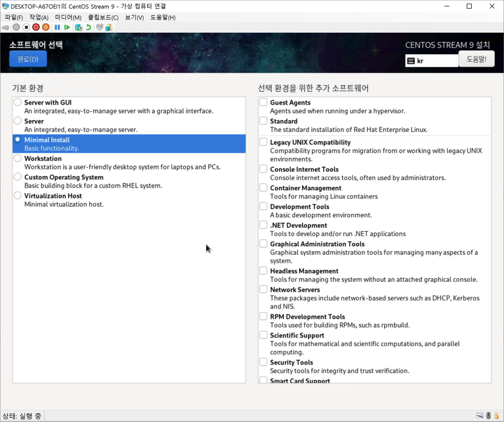Check Console Internet Tools
This screenshot has width=504, height=422.
pos(263,169)
